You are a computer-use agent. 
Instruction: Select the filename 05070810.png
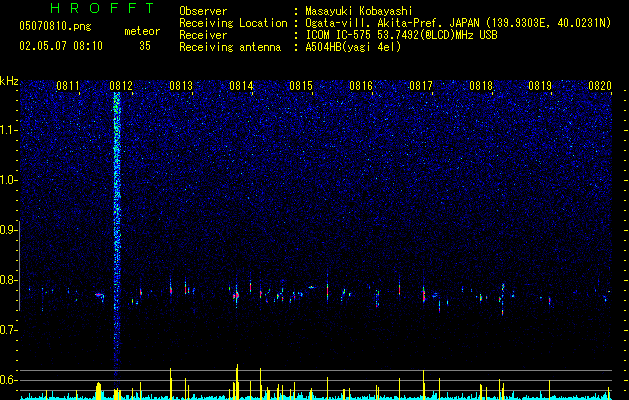[55, 26]
